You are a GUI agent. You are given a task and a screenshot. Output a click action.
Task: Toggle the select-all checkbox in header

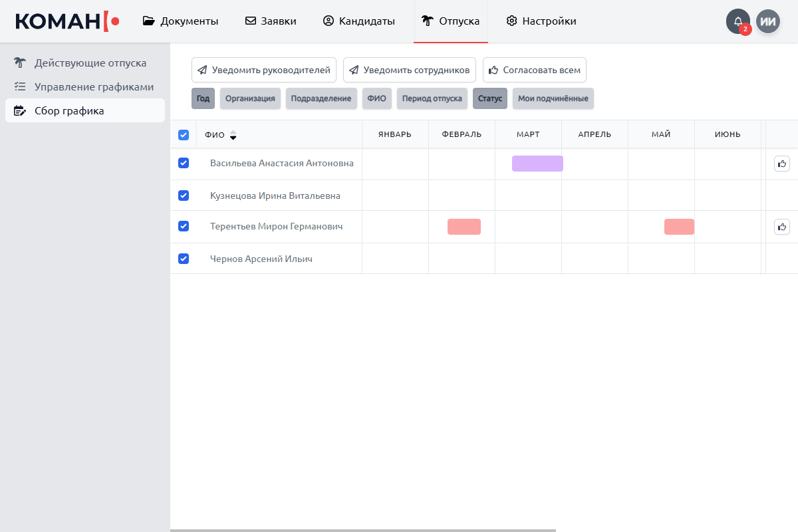click(x=184, y=135)
